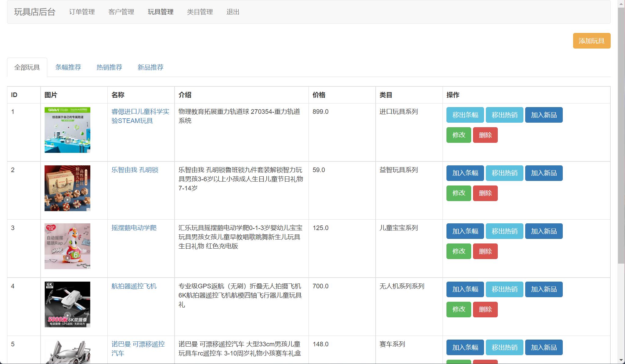
Task: Click 删除 for the Kongming lock toy
Action: tap(486, 193)
